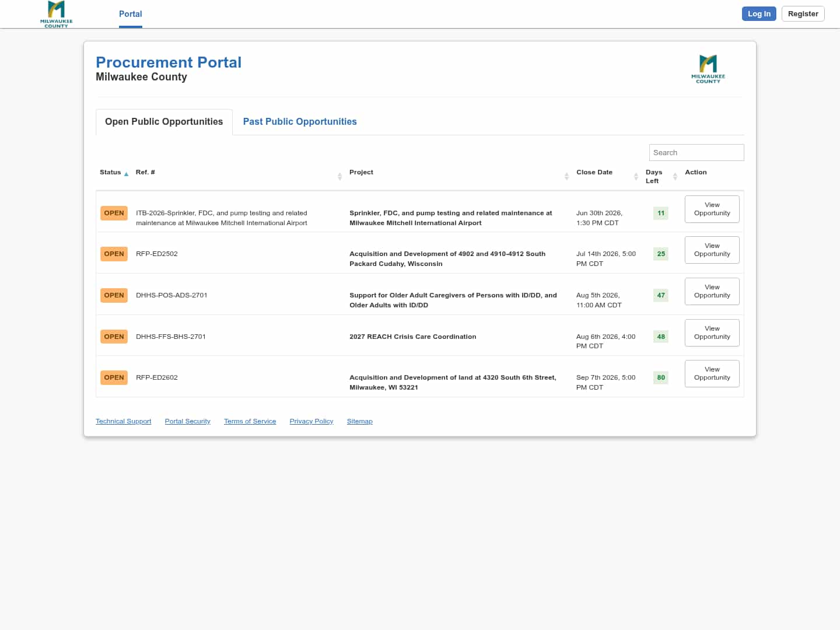Click the 'Action' column header
The image size is (840, 630).
click(696, 172)
